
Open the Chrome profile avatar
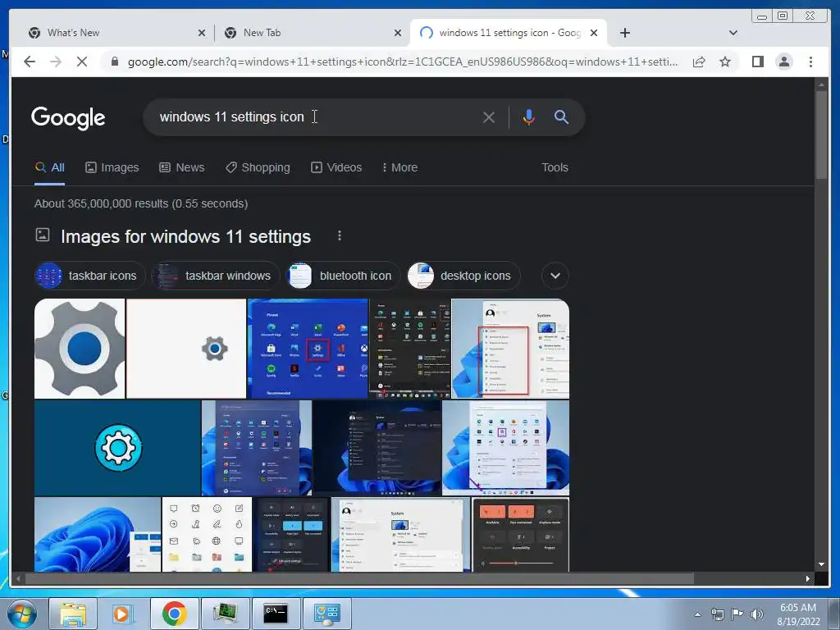click(x=783, y=62)
